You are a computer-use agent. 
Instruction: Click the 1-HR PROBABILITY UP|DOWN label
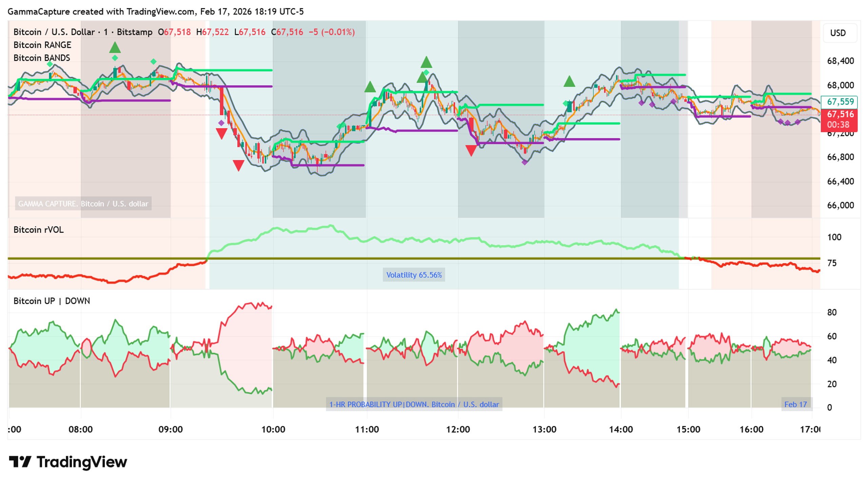[414, 404]
